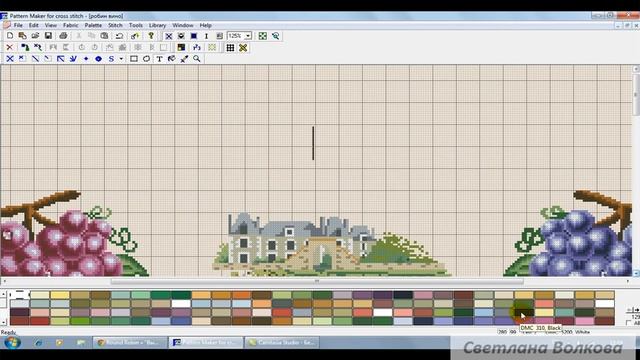The height and width of the screenshot is (360, 640).
Task: Click the green Zoom to fit icon
Action: (x=262, y=36)
